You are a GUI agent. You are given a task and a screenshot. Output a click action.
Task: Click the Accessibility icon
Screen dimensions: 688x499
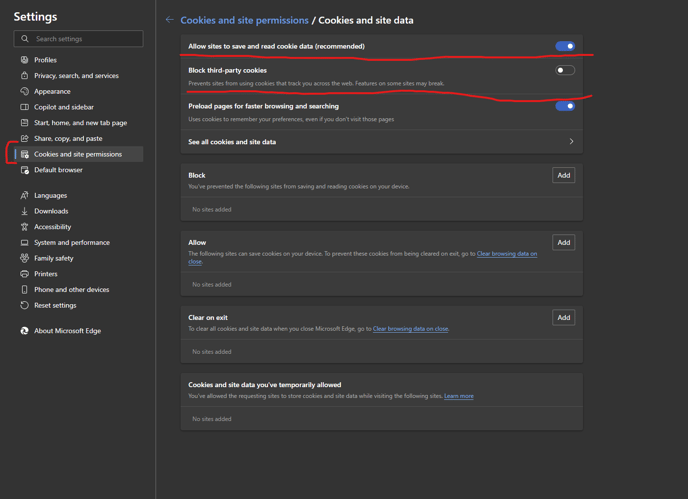point(25,227)
